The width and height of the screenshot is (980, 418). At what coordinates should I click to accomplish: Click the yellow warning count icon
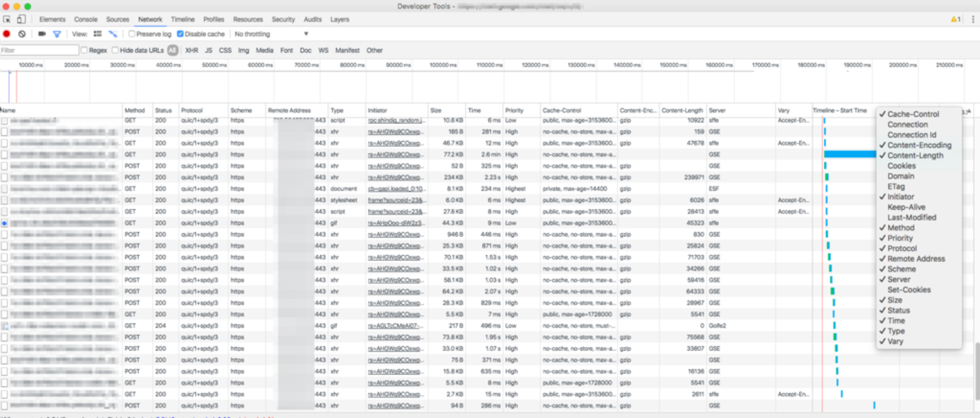click(x=955, y=20)
